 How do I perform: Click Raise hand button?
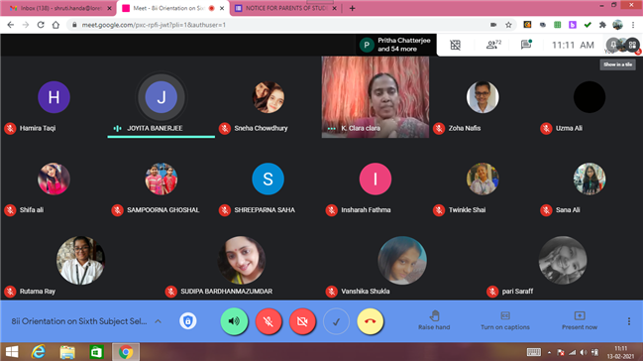(434, 321)
